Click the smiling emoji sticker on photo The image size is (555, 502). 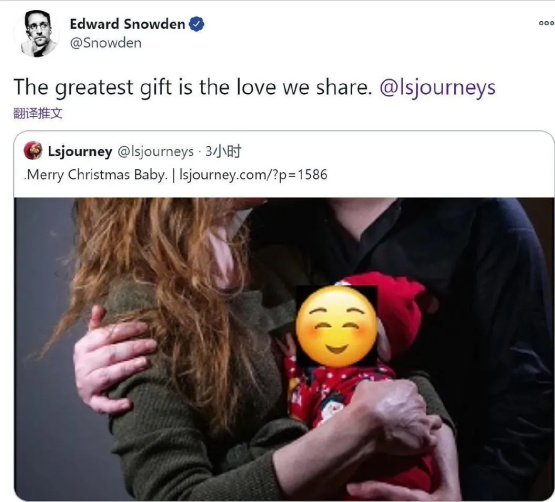[336, 326]
